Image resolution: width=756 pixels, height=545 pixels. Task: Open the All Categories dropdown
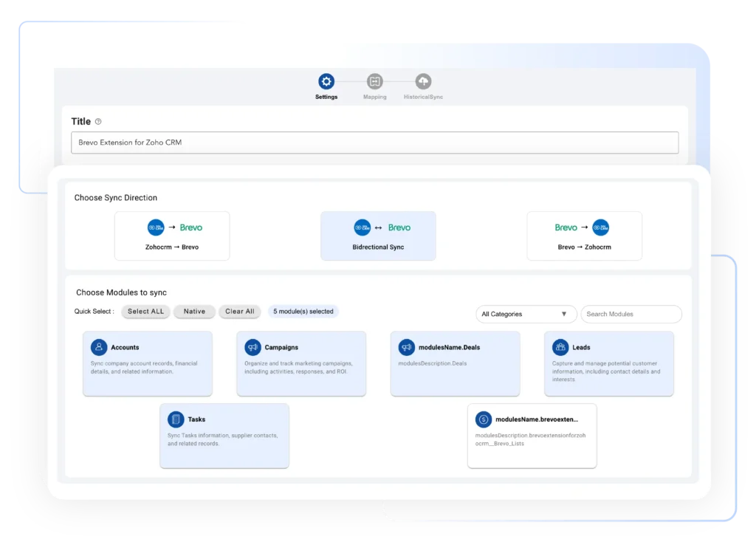pos(526,314)
